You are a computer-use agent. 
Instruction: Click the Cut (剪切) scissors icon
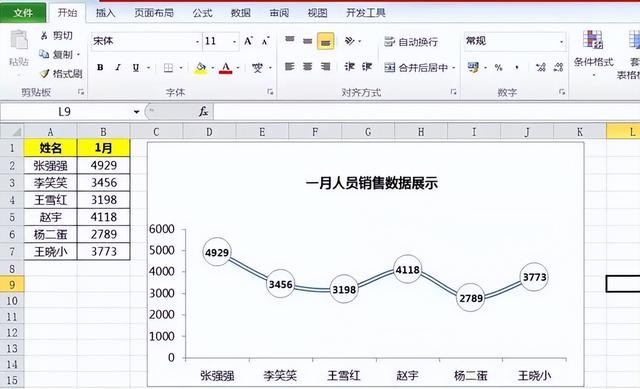(x=44, y=36)
